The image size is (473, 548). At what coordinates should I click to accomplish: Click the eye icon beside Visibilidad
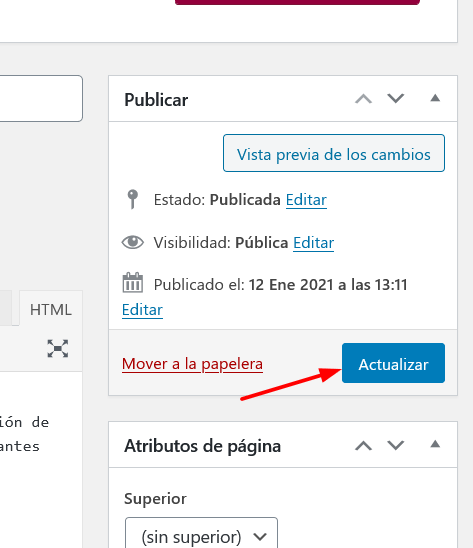click(x=132, y=242)
